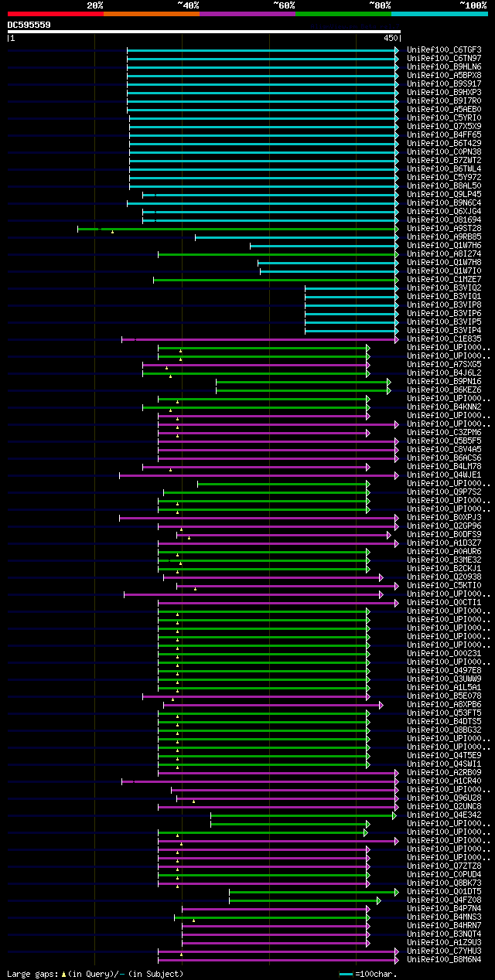Click the purple ~60% identity legend segment

click(x=247, y=14)
